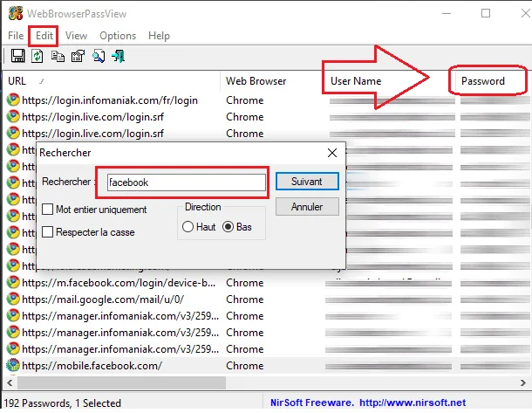Click Chrome icon of mail.google.com row
Viewport: 532px width, 413px height.
pos(13,299)
